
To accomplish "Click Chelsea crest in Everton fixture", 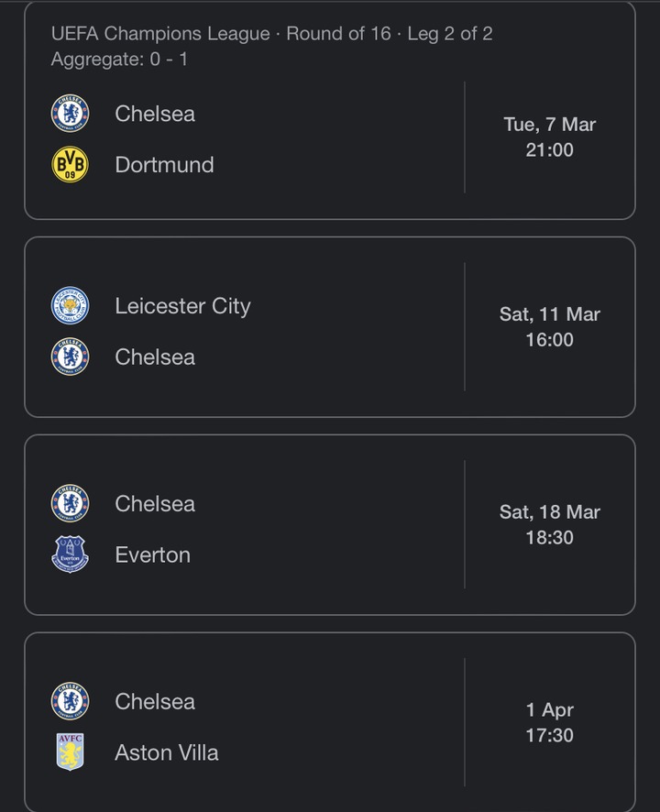I will (70, 503).
